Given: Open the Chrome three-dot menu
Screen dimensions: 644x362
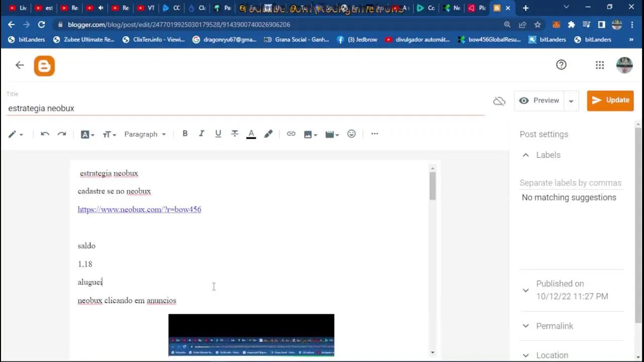Looking at the screenshot, I should 632,25.
